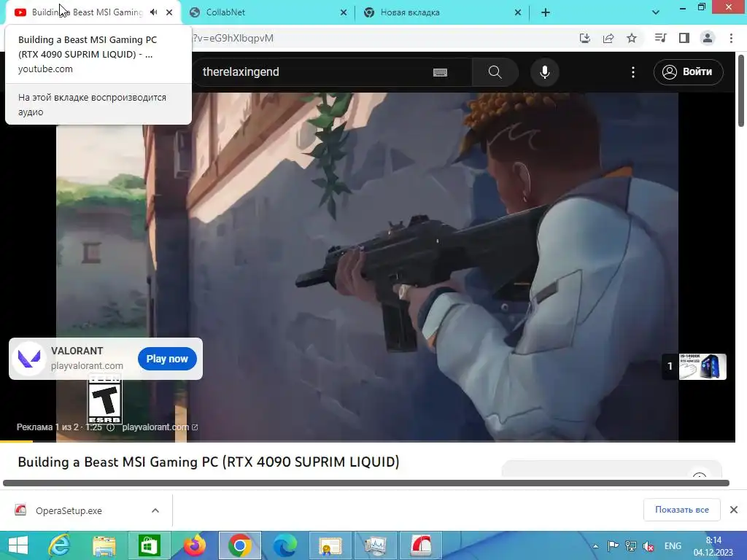Open the red installer taskbar icon
This screenshot has width=747, height=560.
click(x=421, y=545)
